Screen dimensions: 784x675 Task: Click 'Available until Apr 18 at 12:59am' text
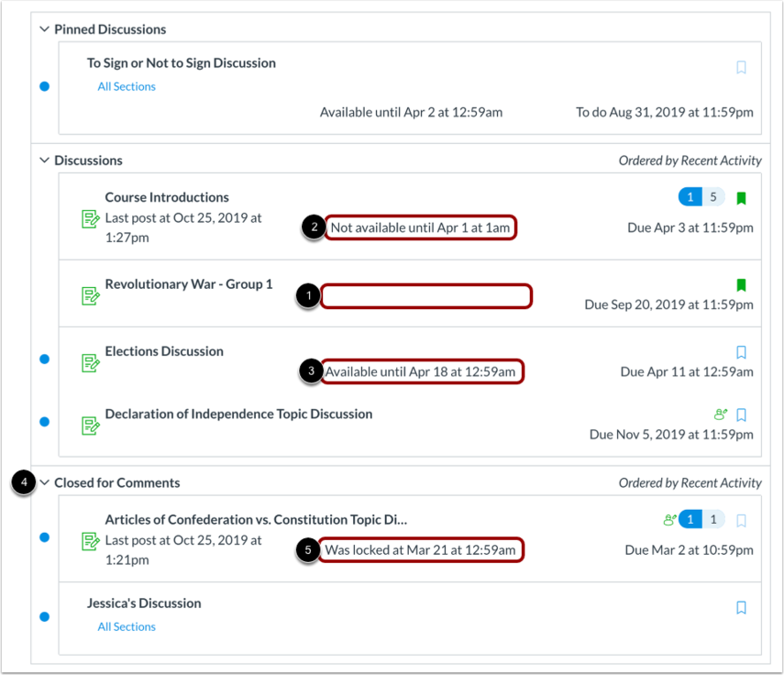point(420,371)
